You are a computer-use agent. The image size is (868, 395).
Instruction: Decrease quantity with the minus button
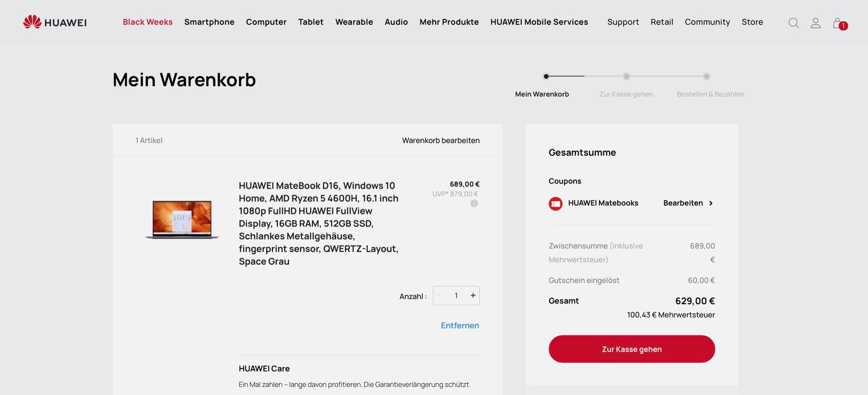coord(439,296)
